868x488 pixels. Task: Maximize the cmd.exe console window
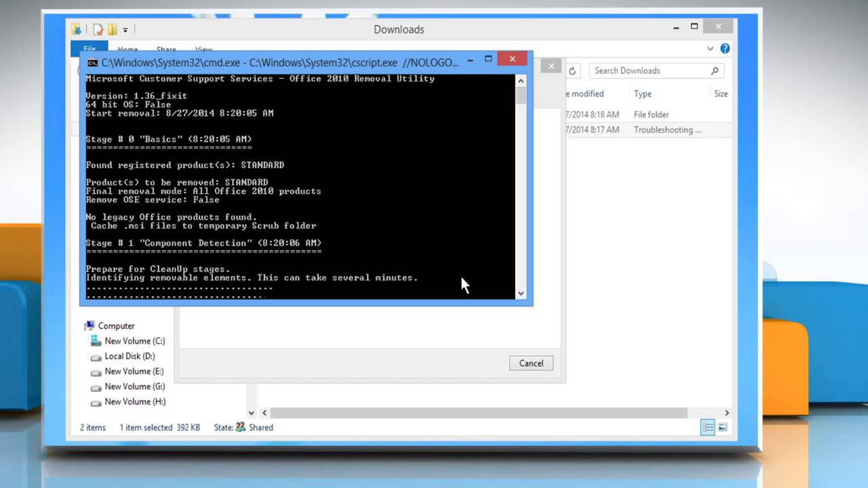488,60
